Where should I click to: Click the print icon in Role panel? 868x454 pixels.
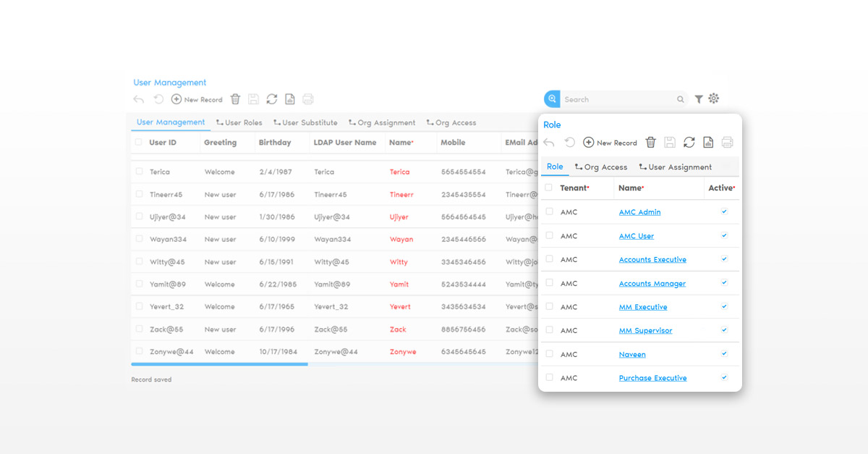[727, 143]
